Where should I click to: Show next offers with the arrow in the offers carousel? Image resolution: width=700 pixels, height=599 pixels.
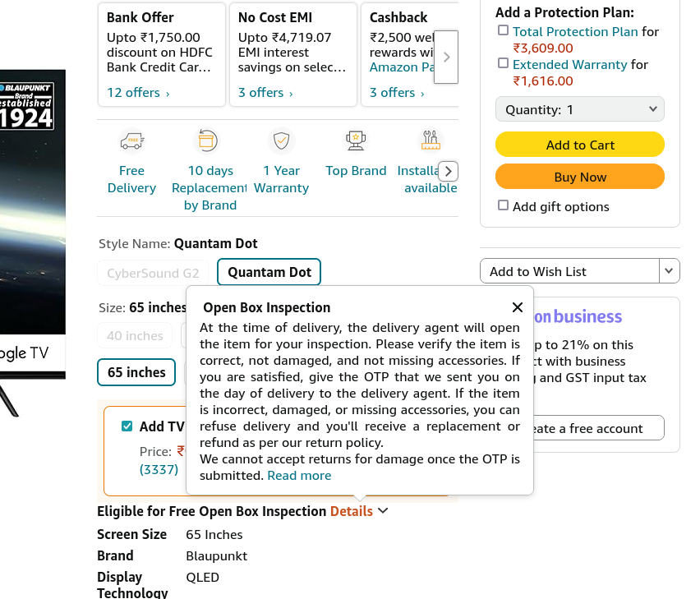pyautogui.click(x=446, y=58)
